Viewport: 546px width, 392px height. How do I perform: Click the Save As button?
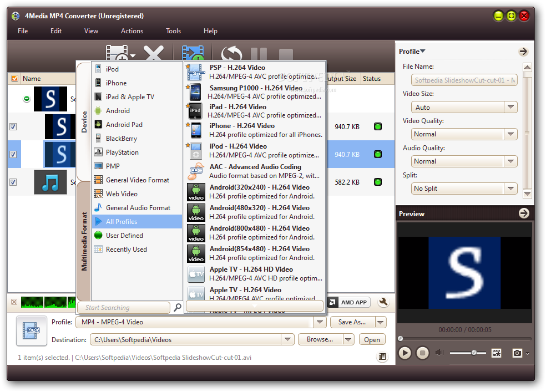352,322
